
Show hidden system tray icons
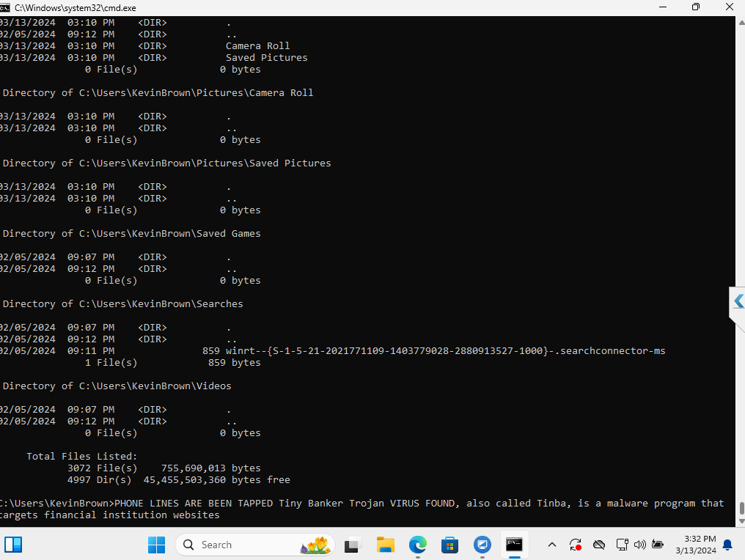point(552,545)
